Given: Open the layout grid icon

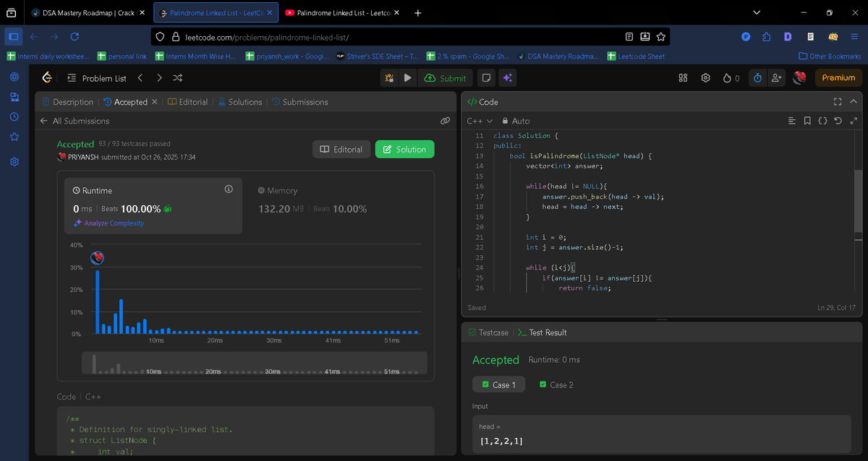Looking at the screenshot, I should tap(683, 78).
